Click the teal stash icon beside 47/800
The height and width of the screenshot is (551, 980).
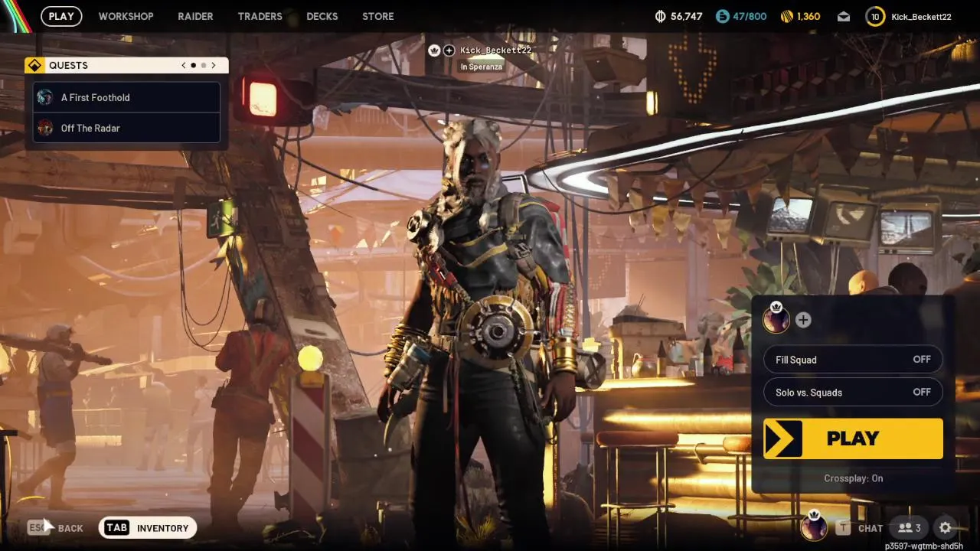click(x=723, y=16)
